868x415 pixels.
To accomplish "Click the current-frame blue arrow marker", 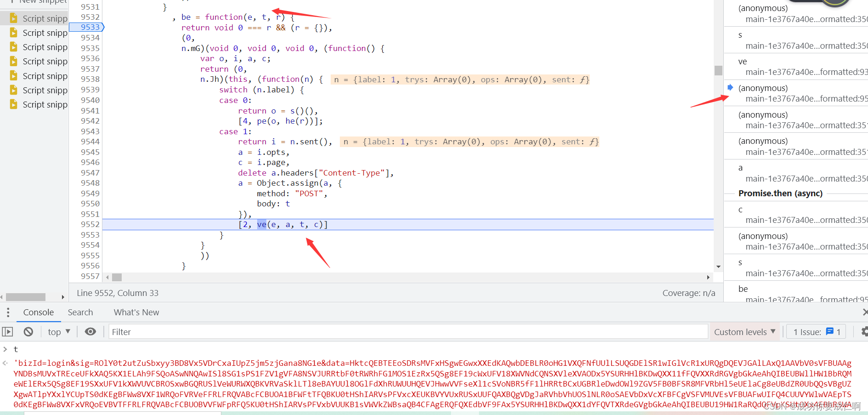I will pyautogui.click(x=730, y=87).
